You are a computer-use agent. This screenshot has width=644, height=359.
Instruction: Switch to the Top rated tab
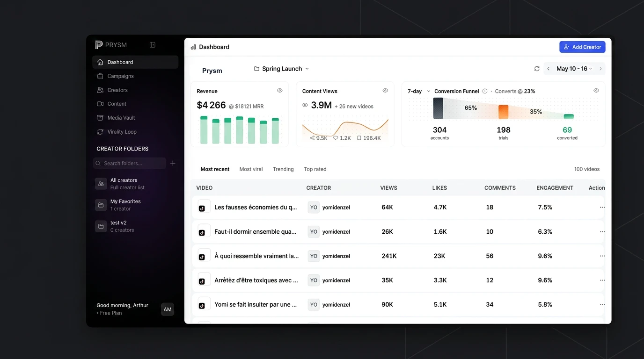click(x=315, y=169)
